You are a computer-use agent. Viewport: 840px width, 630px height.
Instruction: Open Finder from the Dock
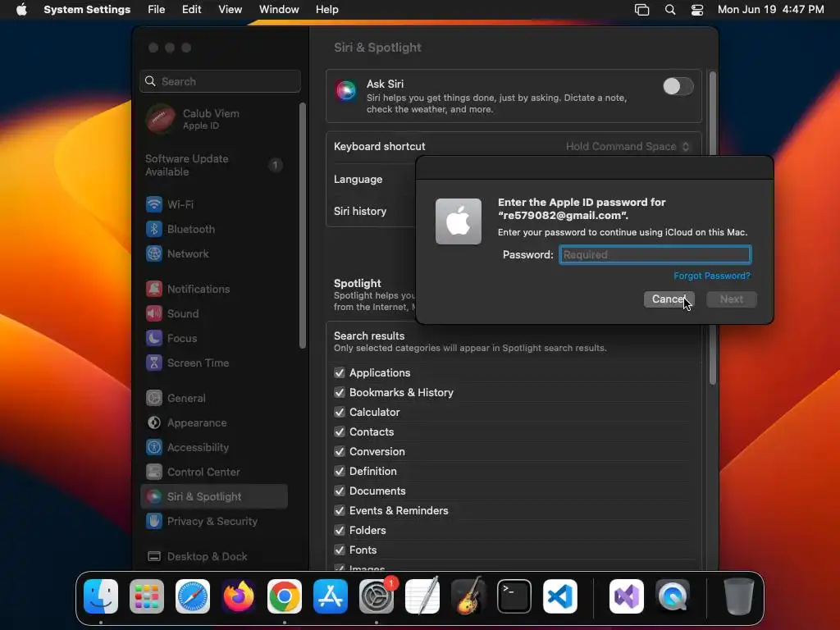tap(101, 596)
